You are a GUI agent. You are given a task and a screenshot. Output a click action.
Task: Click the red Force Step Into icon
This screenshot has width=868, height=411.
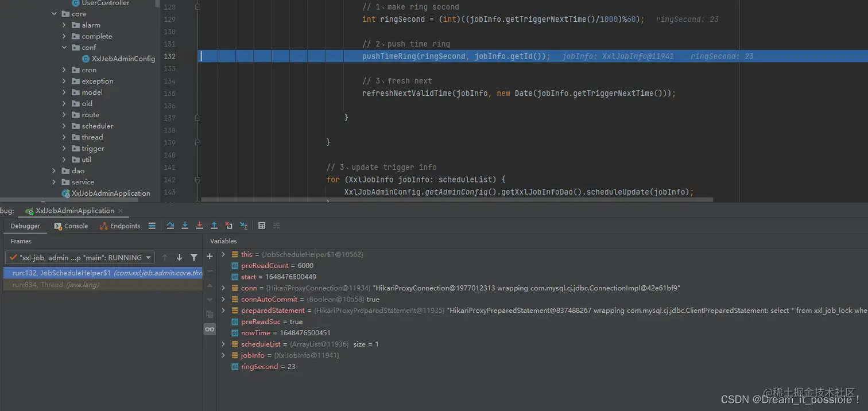(200, 226)
